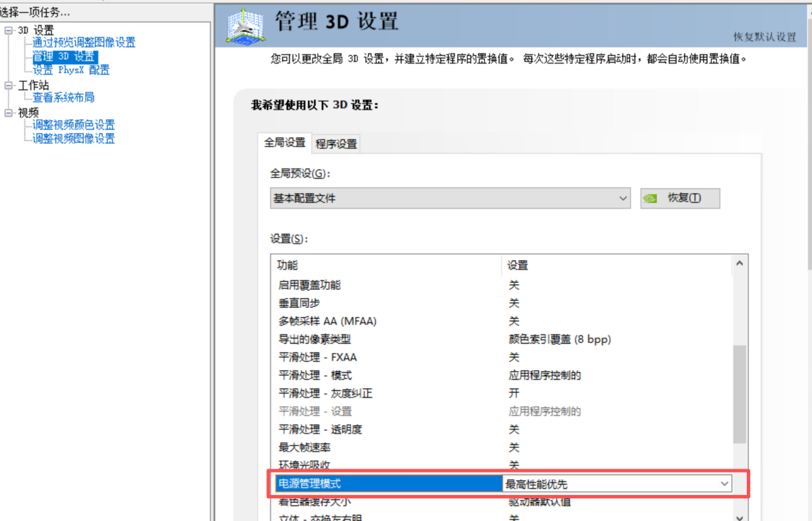Click the settings list scroll down arrow
The image size is (812, 521).
pos(740,517)
